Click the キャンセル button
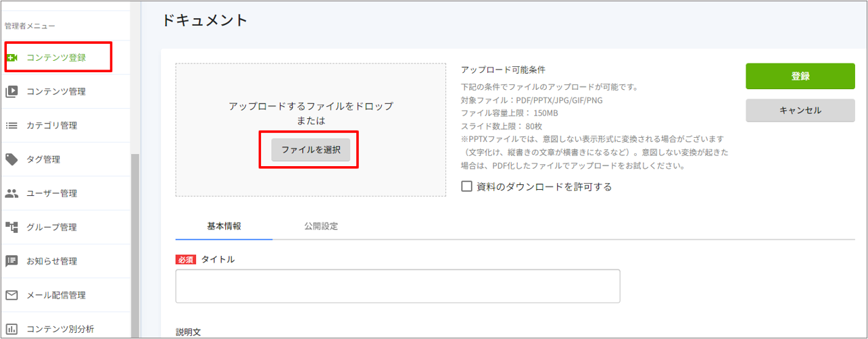 [x=800, y=110]
